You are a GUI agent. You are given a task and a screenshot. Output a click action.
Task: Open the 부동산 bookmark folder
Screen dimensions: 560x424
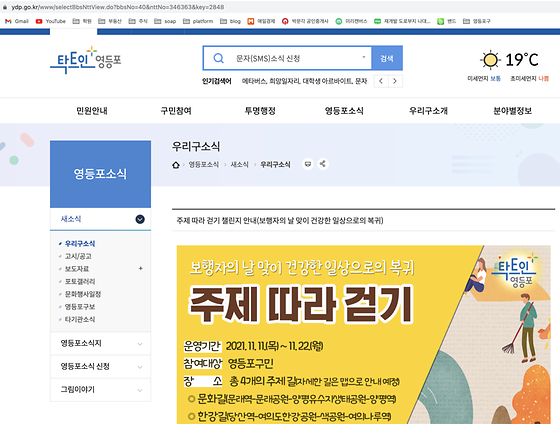pyautogui.click(x=110, y=21)
